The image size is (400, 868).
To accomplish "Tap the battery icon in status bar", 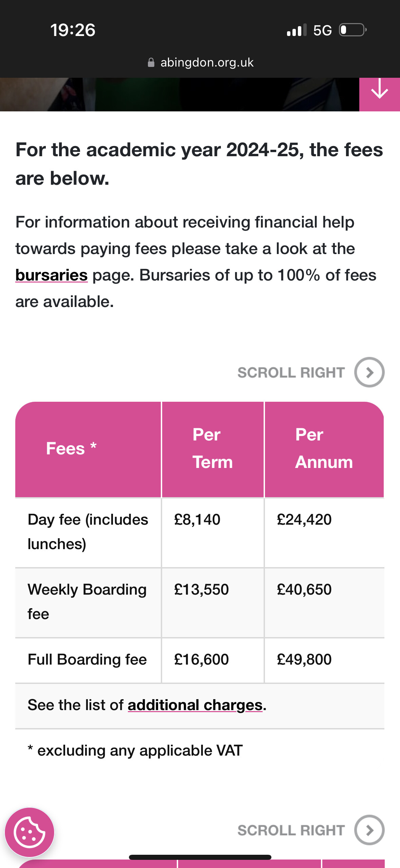I will [x=353, y=30].
